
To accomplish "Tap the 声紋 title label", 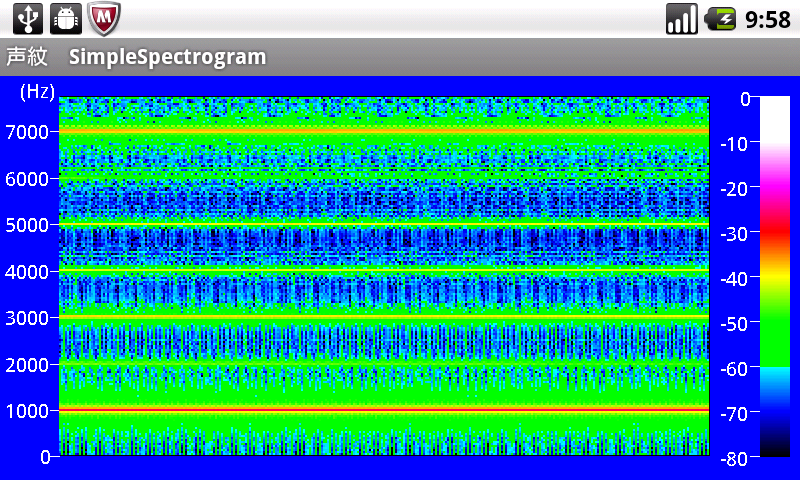I will point(27,56).
